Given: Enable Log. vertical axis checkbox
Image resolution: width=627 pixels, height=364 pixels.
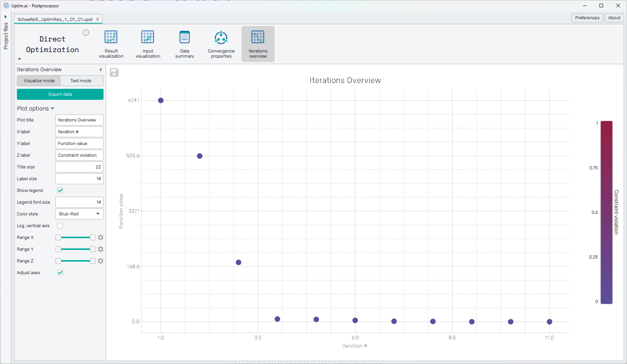Looking at the screenshot, I should (x=60, y=226).
